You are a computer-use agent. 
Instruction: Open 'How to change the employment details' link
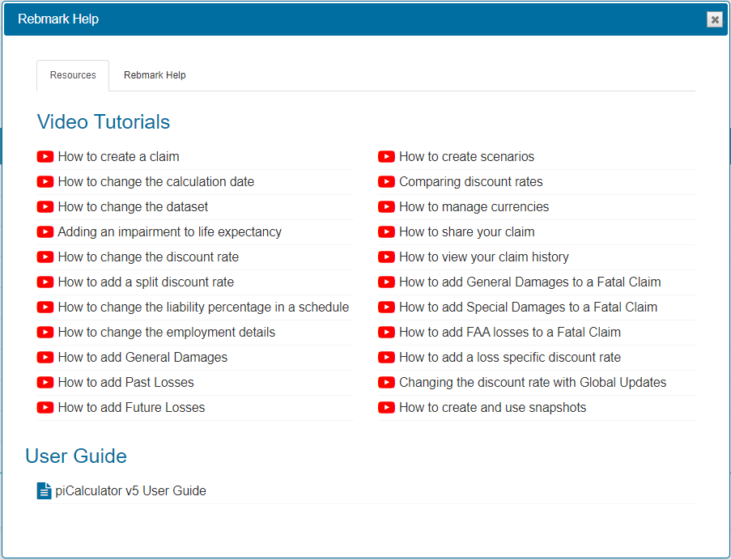[167, 333]
